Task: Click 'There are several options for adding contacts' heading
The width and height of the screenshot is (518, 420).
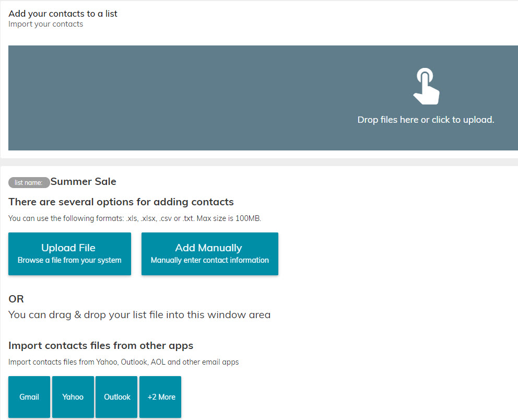Action: (121, 202)
